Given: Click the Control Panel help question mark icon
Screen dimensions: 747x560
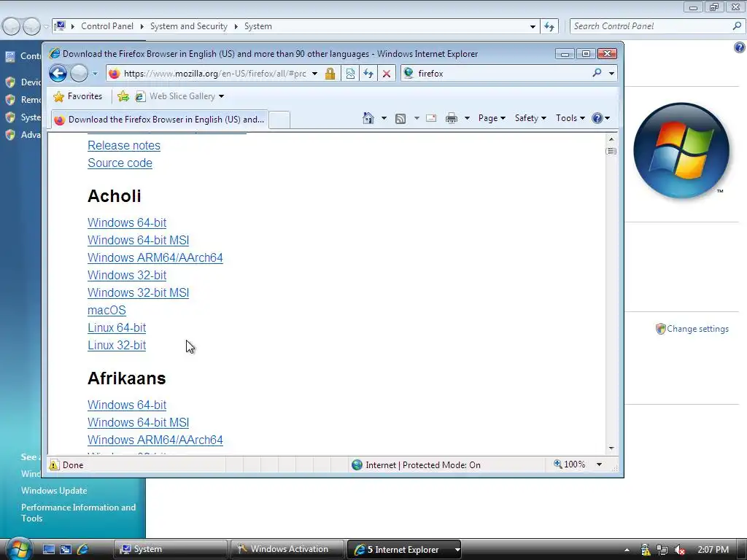Looking at the screenshot, I should pos(740,47).
